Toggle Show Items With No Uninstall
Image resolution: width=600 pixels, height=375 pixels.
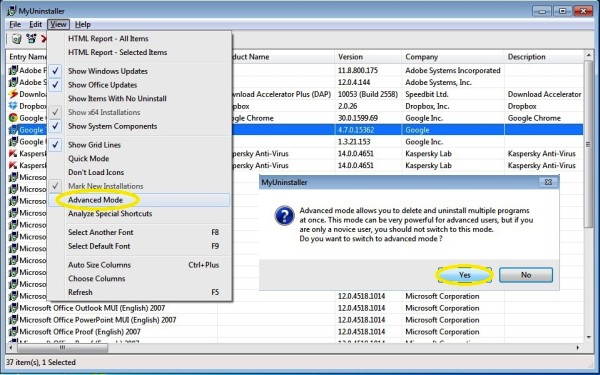click(x=140, y=99)
